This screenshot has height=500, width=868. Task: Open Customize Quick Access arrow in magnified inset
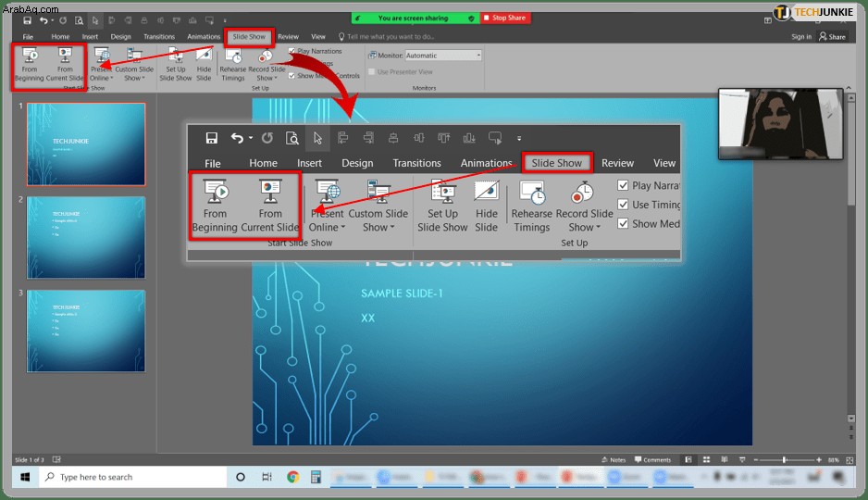[519, 139]
